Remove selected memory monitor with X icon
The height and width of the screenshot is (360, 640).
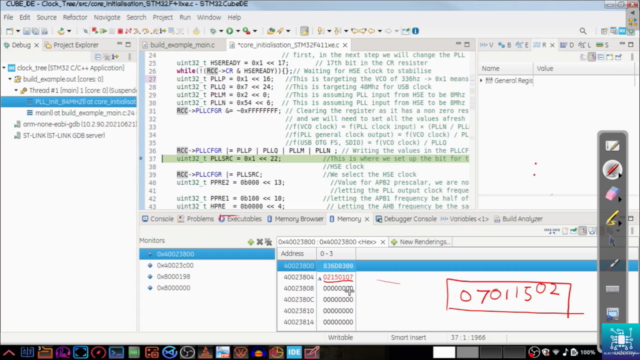coord(260,242)
